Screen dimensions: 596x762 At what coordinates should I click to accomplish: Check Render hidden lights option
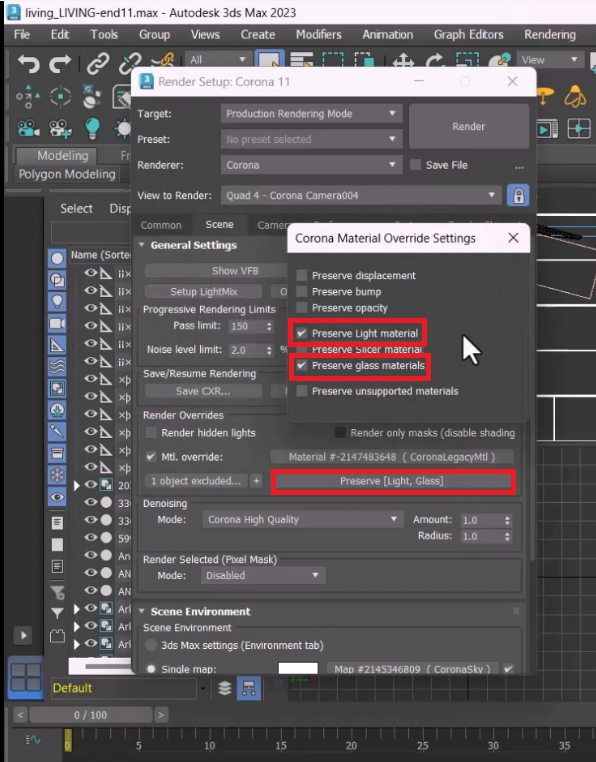point(151,433)
